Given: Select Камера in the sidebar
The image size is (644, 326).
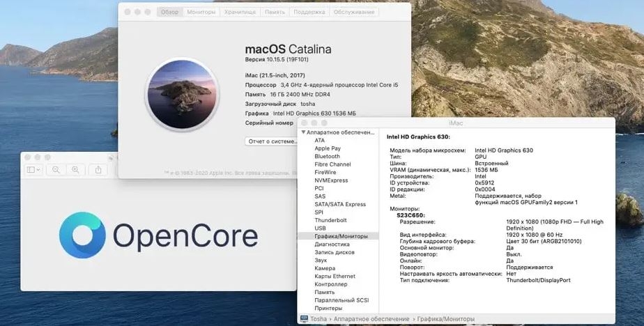Looking at the screenshot, I should tap(325, 268).
